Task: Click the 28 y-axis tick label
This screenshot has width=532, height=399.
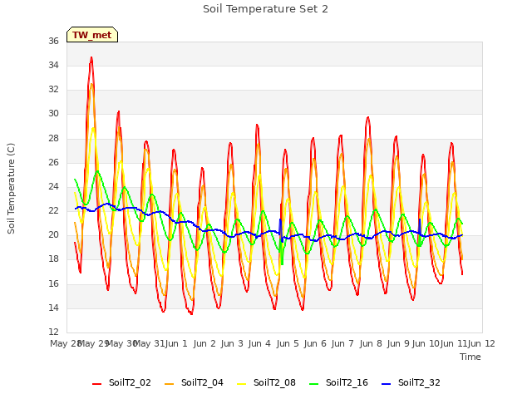Action: click(x=53, y=139)
